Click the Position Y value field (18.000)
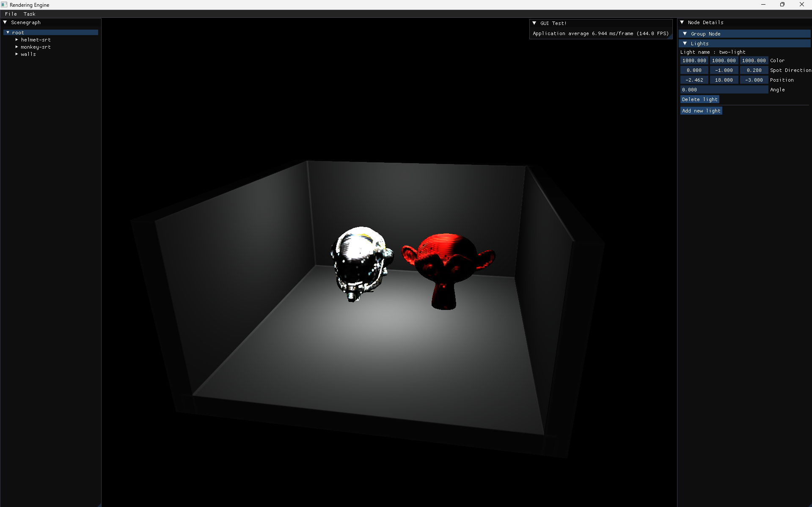The width and height of the screenshot is (812, 507). point(724,79)
